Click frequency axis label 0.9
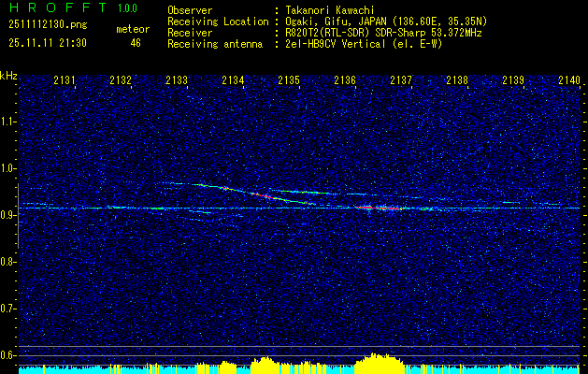The image size is (588, 374). (7, 215)
